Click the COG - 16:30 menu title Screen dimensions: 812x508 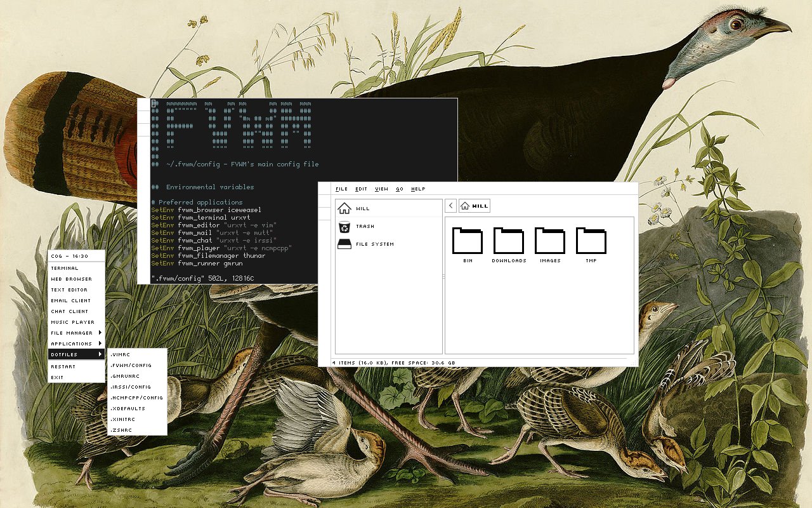76,256
